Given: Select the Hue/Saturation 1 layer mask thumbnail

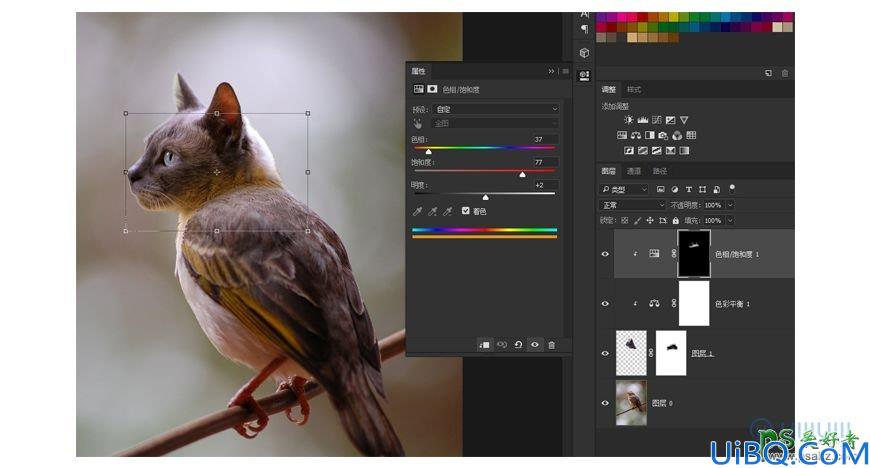Looking at the screenshot, I should (694, 254).
